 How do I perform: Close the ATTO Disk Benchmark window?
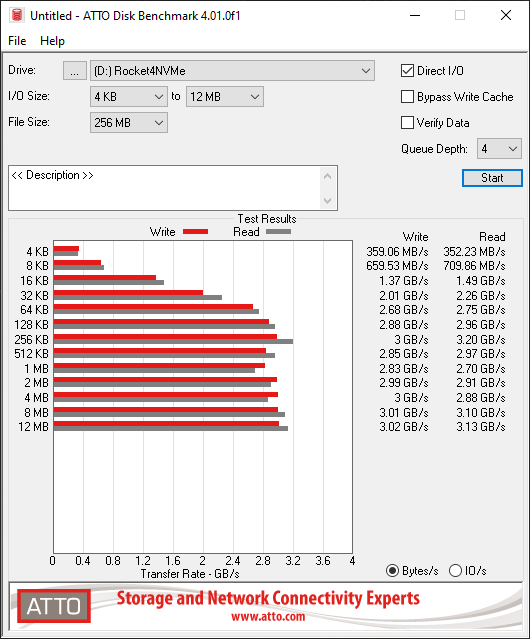[x=506, y=15]
